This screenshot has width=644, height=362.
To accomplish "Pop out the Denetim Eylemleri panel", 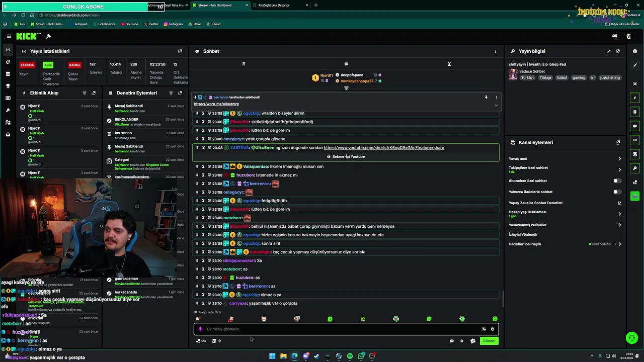I will click(x=180, y=93).
